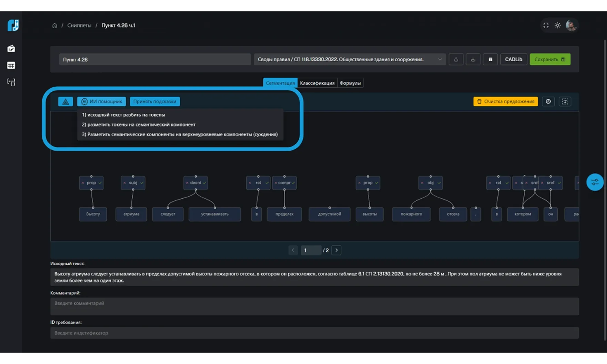Accept the 'obj' tag with its checkmark
607x364 pixels.
[x=439, y=183]
